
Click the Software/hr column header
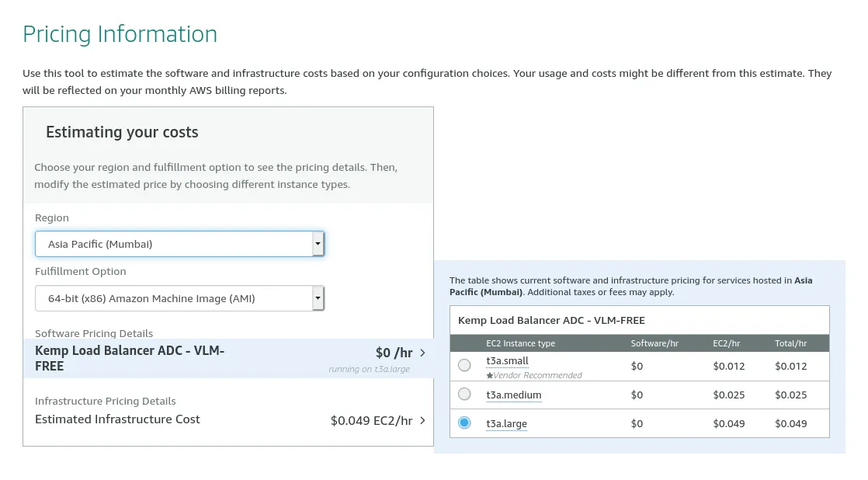click(654, 343)
